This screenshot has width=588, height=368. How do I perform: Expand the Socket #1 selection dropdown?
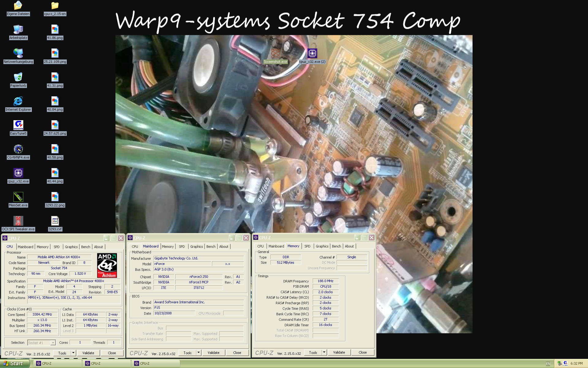[x=53, y=343]
